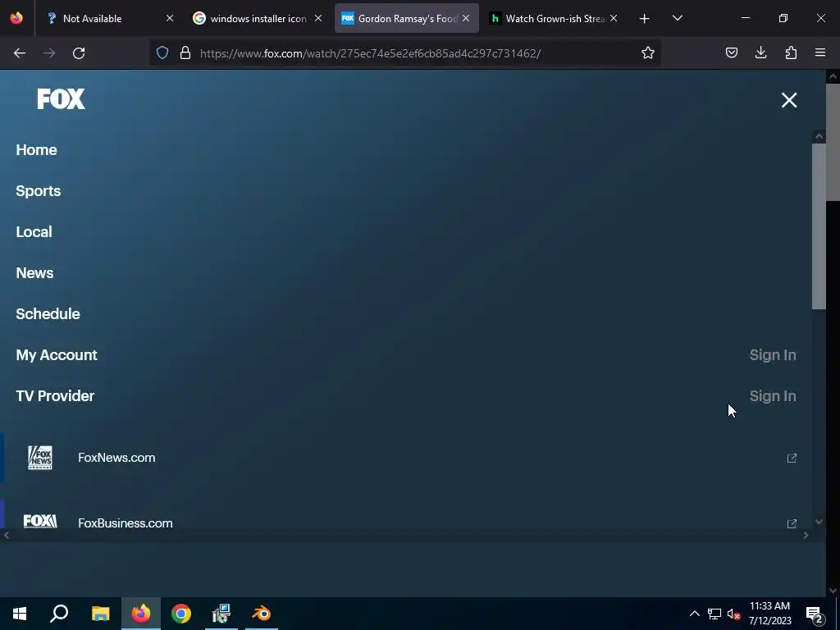View the Schedule page
This screenshot has height=630, width=840.
pos(48,314)
